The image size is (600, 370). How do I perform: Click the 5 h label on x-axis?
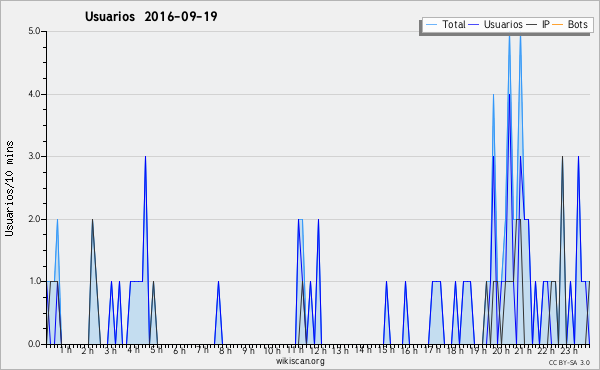[x=157, y=350]
